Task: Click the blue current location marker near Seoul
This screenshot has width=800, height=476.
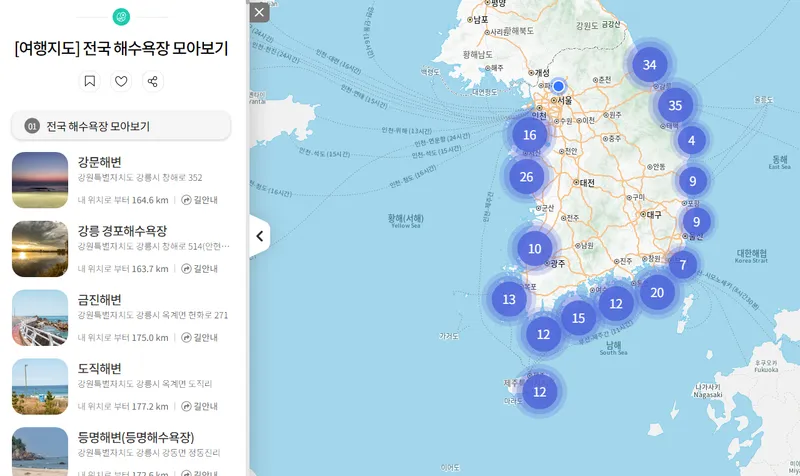Action: [559, 86]
